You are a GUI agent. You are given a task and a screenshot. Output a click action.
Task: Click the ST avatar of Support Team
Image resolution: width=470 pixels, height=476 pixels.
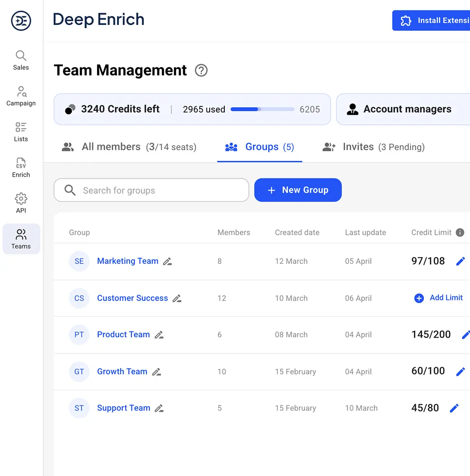[x=79, y=408]
